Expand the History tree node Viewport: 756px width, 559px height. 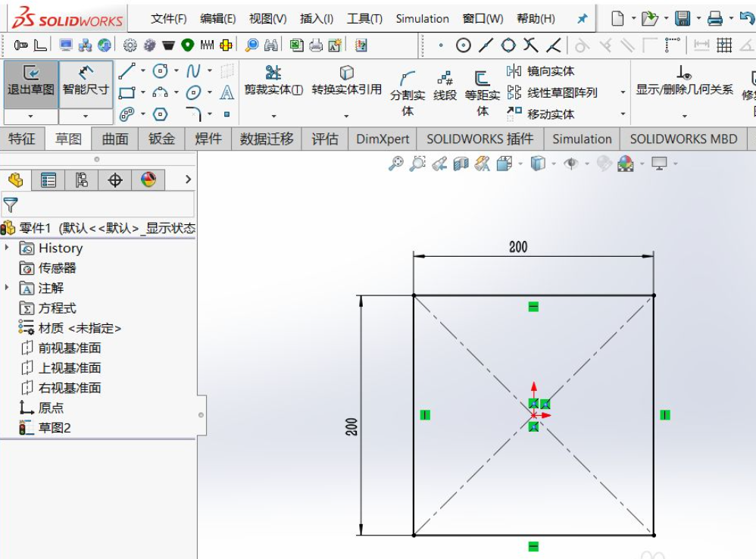click(x=7, y=248)
